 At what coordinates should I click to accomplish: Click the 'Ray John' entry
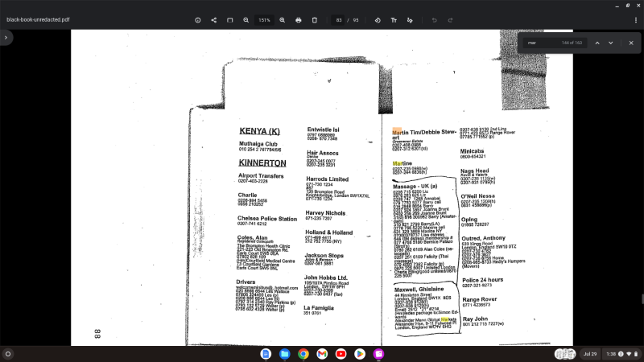[475, 319]
